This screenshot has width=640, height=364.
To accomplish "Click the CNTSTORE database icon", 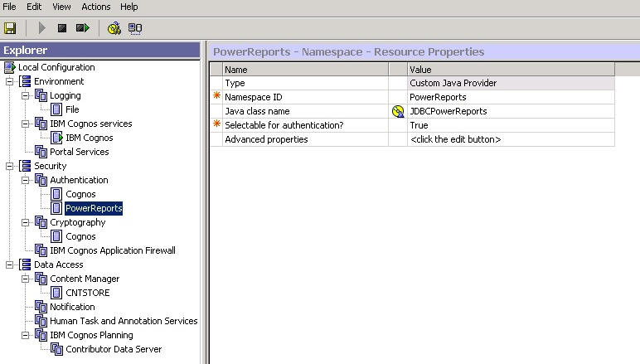I will (56, 293).
